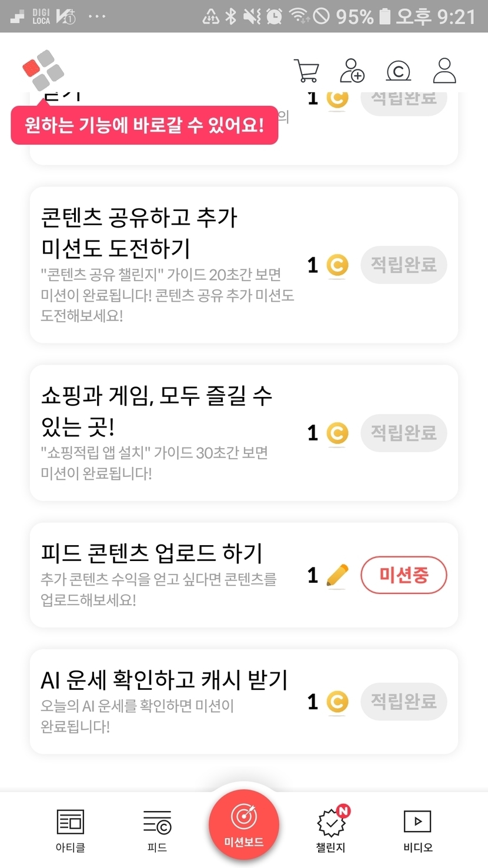The height and width of the screenshot is (868, 488).
Task: Tap the pencil icon on upload mission
Action: pyautogui.click(x=337, y=576)
